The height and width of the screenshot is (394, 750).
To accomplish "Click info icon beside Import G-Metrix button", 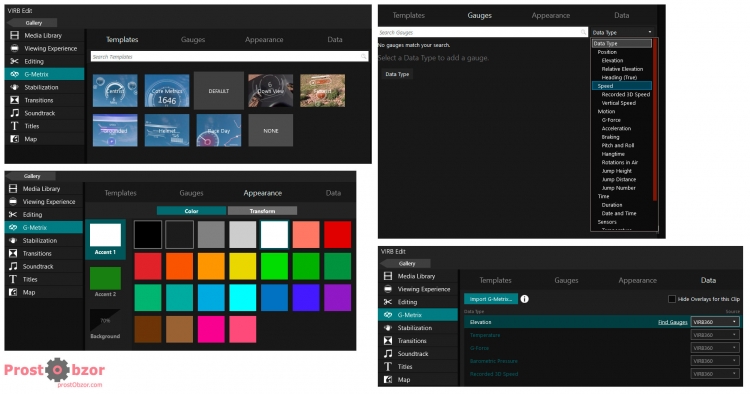I will 525,299.
